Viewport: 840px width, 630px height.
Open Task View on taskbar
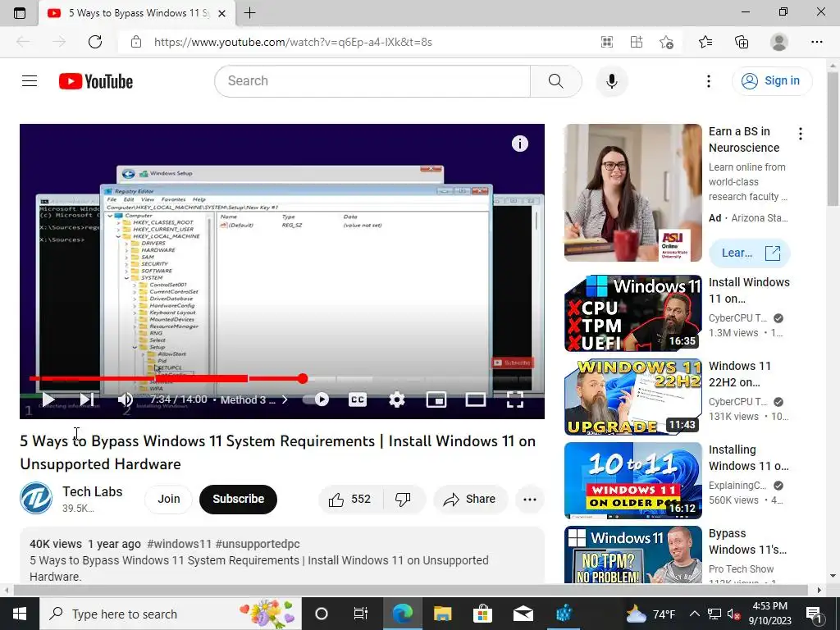coord(361,614)
